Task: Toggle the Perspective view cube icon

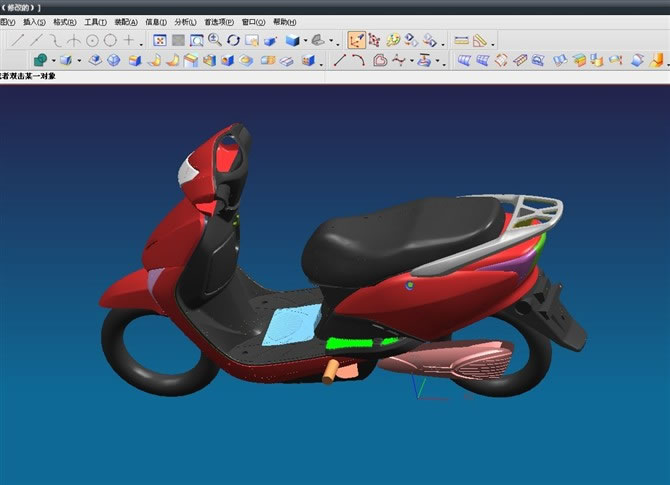Action: pos(271,41)
